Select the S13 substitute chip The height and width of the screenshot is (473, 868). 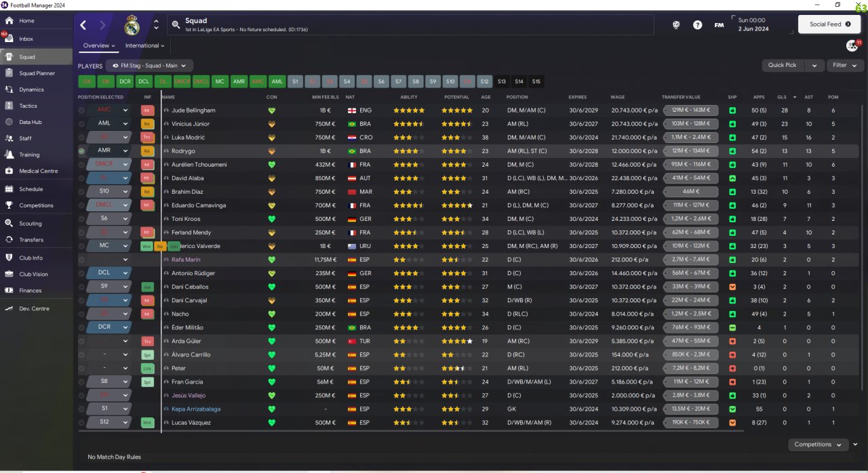(x=502, y=81)
